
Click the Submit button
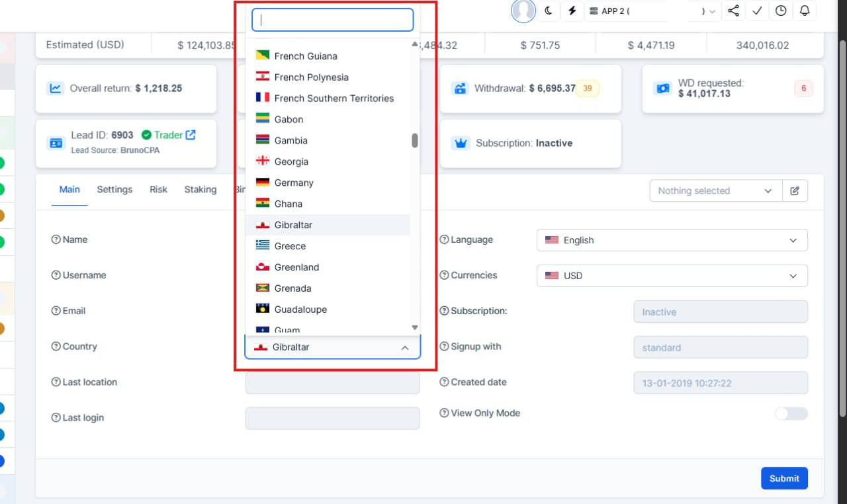tap(784, 478)
